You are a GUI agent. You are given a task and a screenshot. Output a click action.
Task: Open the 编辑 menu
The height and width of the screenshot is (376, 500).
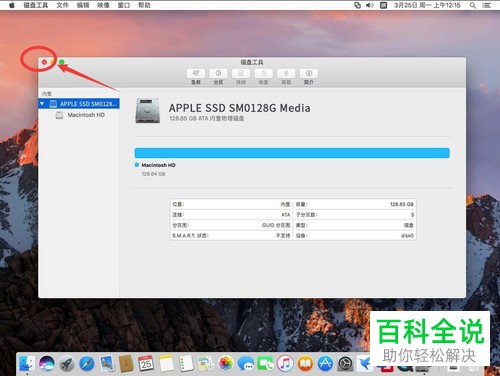(83, 5)
